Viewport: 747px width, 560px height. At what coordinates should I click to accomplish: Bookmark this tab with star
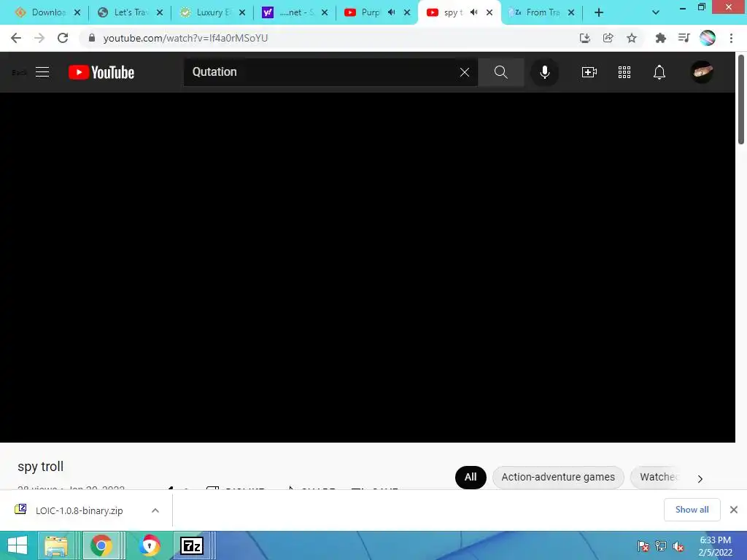[x=632, y=38]
